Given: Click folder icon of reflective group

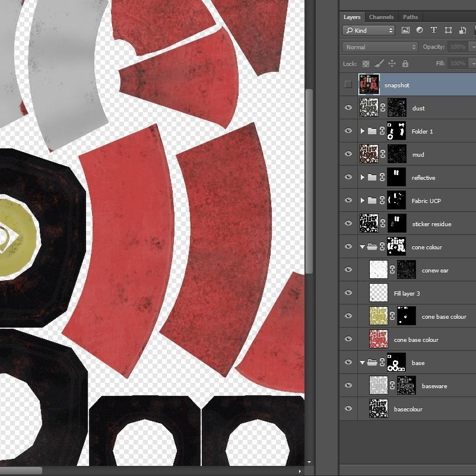Looking at the screenshot, I should (372, 177).
